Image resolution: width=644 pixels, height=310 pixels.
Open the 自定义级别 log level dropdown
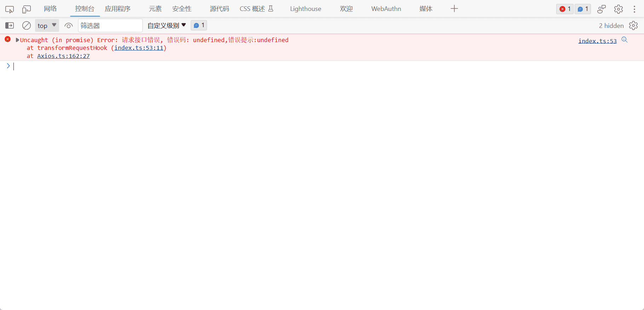[167, 25]
